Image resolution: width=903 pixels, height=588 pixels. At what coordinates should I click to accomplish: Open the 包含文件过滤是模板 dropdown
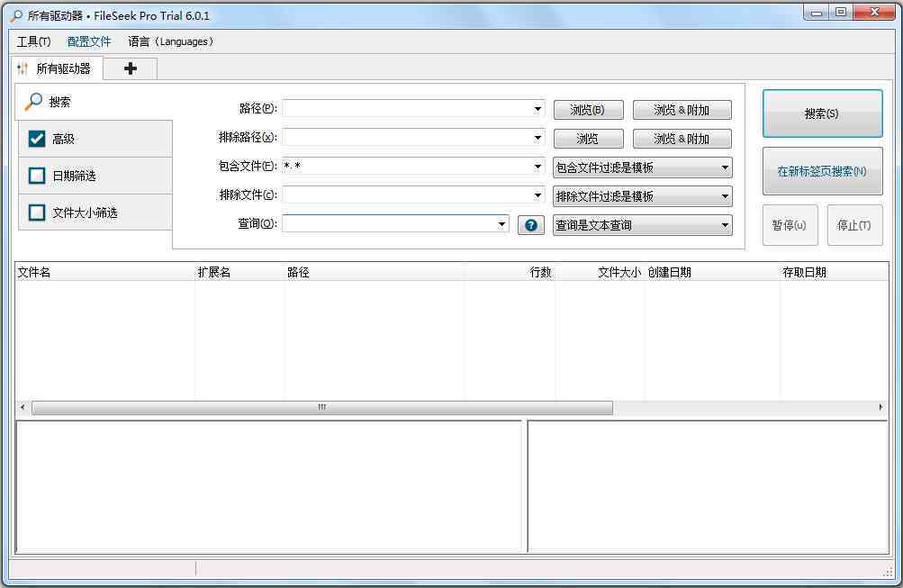click(643, 167)
